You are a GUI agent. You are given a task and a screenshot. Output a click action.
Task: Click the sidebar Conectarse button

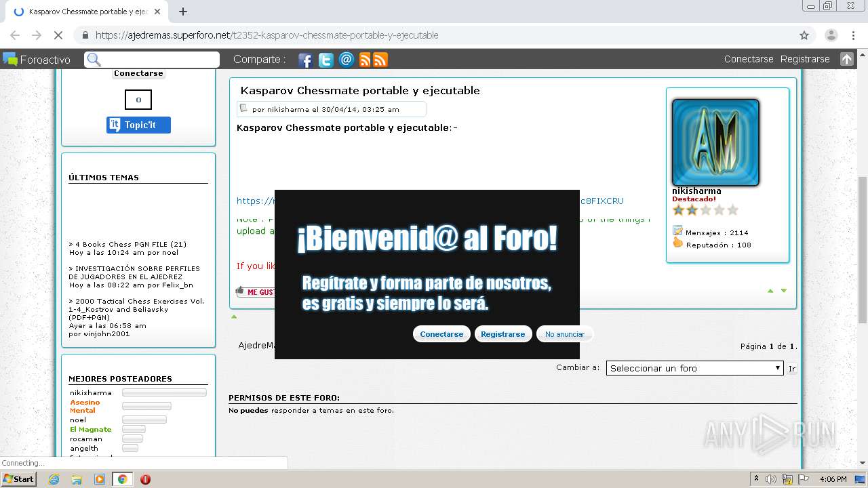click(138, 73)
